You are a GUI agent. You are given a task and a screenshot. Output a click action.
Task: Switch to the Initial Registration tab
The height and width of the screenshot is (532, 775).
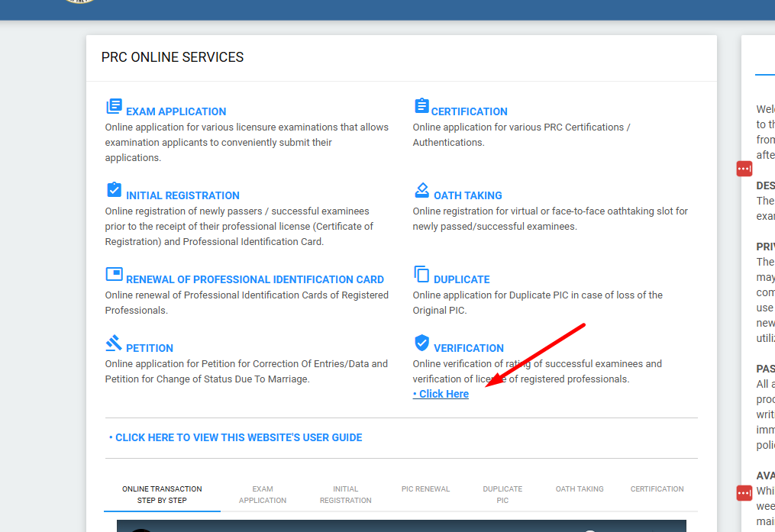tap(345, 495)
